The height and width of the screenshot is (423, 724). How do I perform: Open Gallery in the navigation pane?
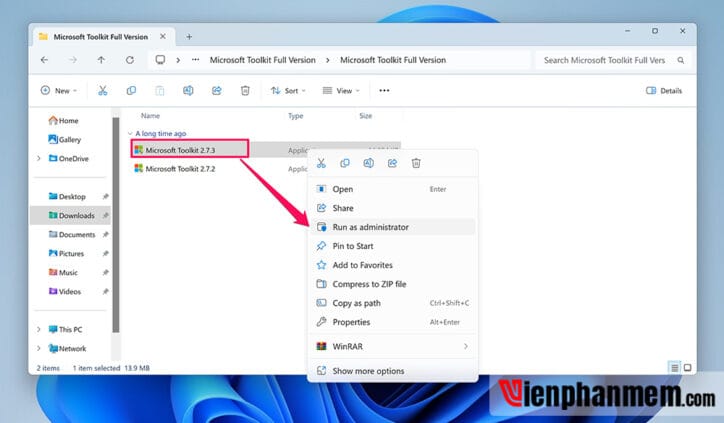point(65,139)
